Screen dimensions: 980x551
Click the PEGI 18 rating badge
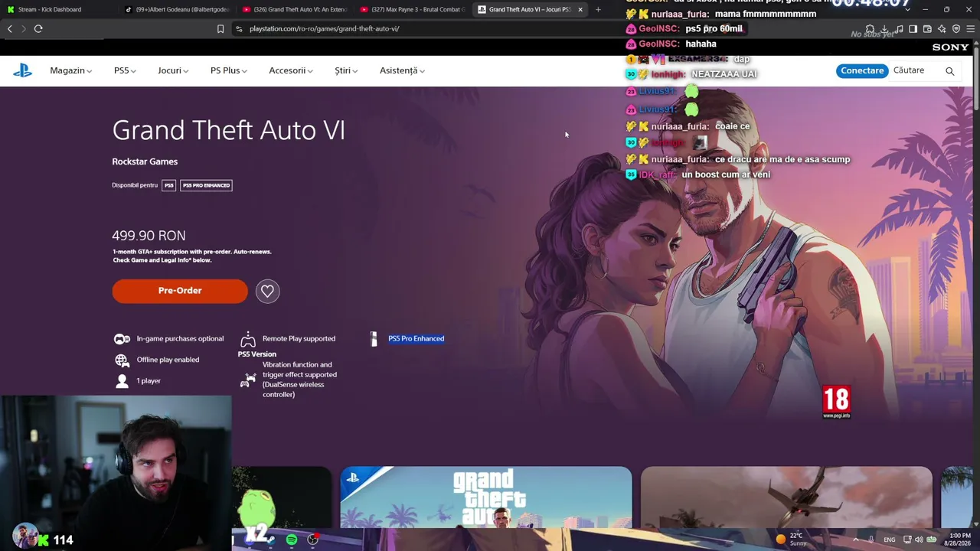click(x=836, y=403)
